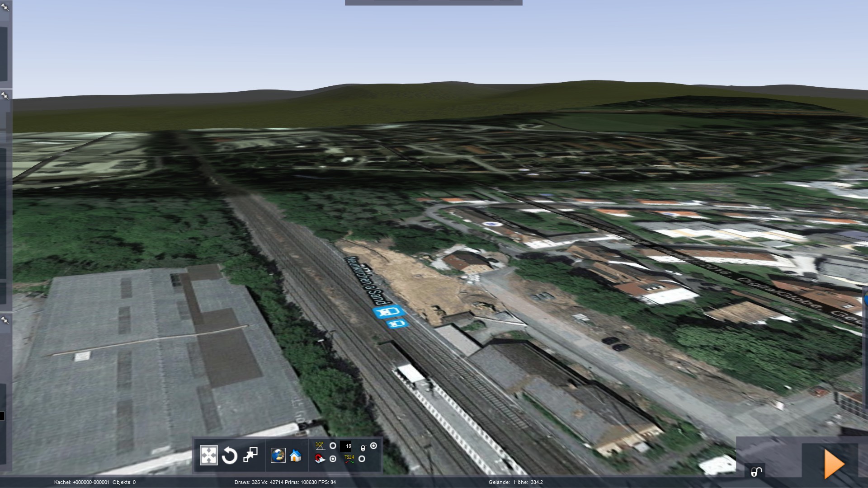Image resolution: width=868 pixels, height=488 pixels.
Task: Select the move/pan navigation tool
Action: tap(208, 455)
